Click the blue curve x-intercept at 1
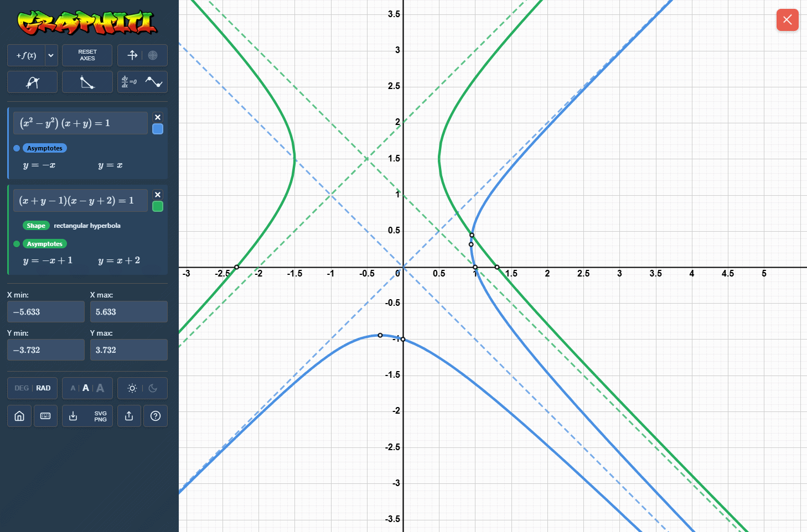 click(475, 267)
